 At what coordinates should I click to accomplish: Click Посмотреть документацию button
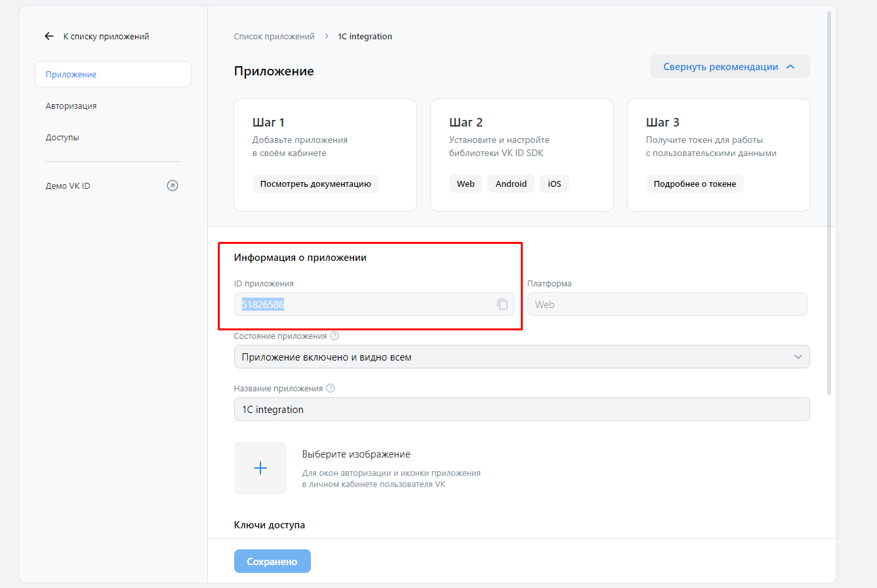(x=316, y=184)
